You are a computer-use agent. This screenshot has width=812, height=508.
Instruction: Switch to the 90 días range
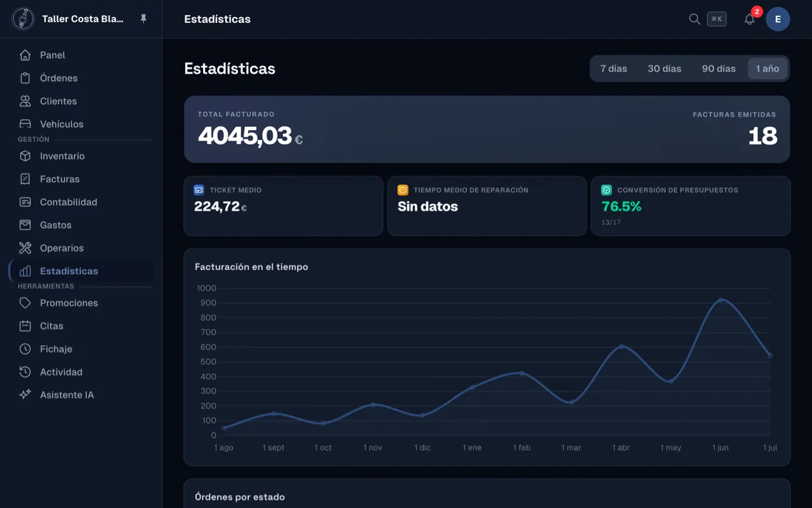tap(719, 69)
